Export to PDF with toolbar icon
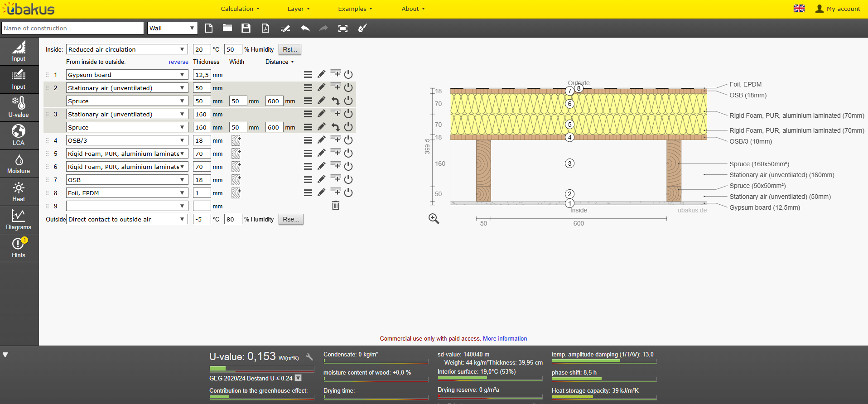Viewport: 868px width, 404px height. (x=265, y=28)
